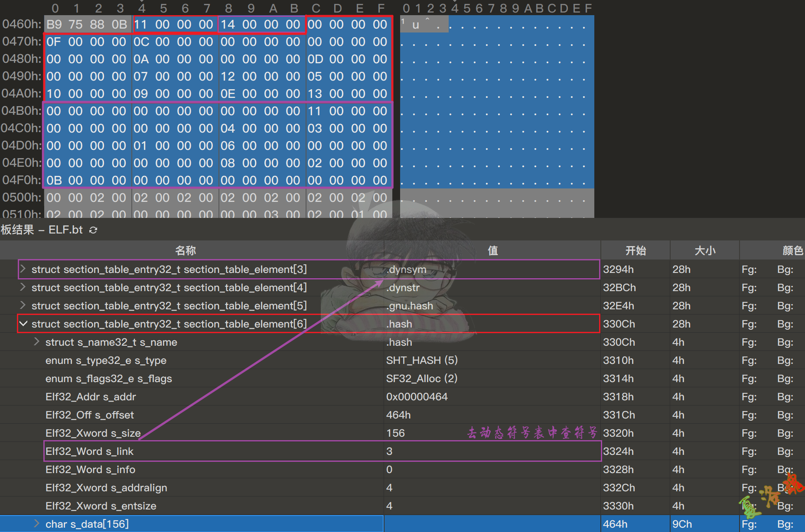The height and width of the screenshot is (532, 805).
Task: Select the enum s_type32_e s_type row
Action: [x=106, y=360]
